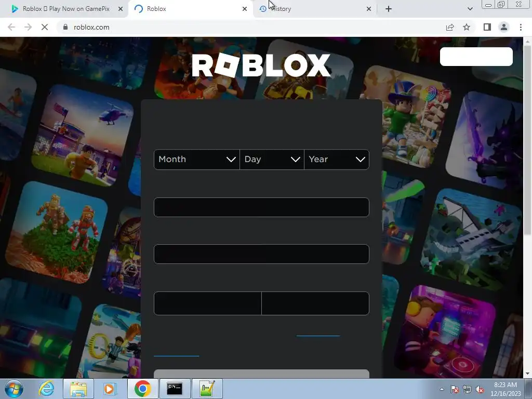Image resolution: width=532 pixels, height=399 pixels.
Task: Open the clock showing 8:23 AM
Action: [506, 389]
